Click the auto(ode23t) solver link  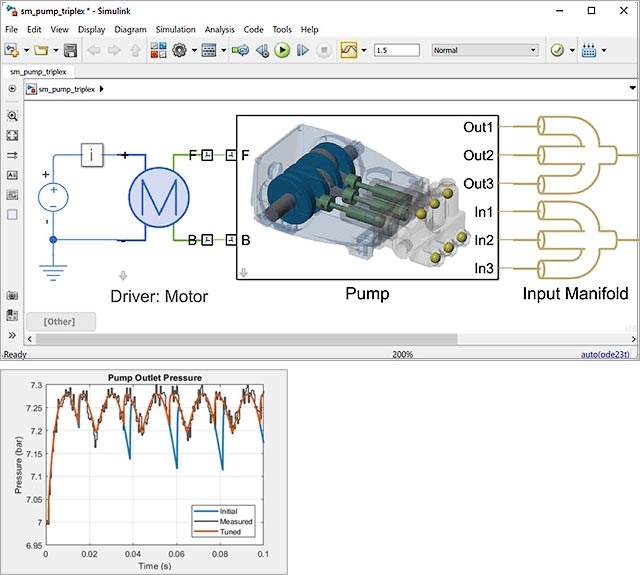[605, 354]
